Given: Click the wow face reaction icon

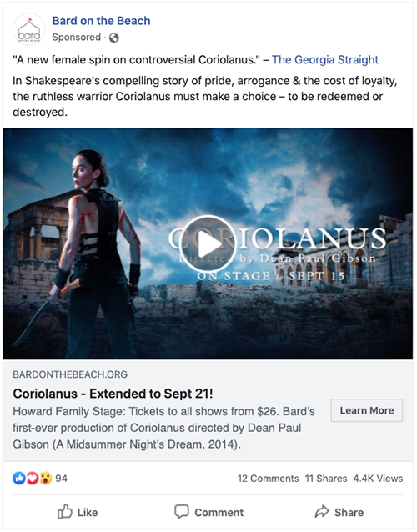Looking at the screenshot, I should 46,479.
